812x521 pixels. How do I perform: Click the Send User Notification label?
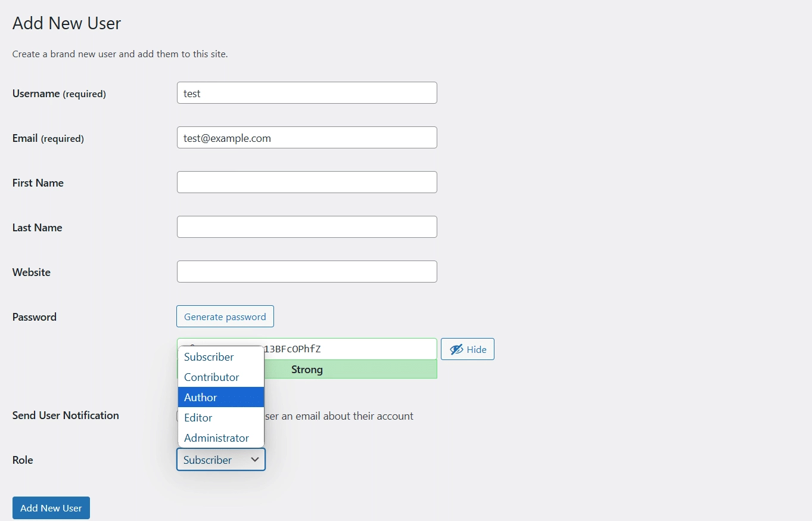pos(66,415)
